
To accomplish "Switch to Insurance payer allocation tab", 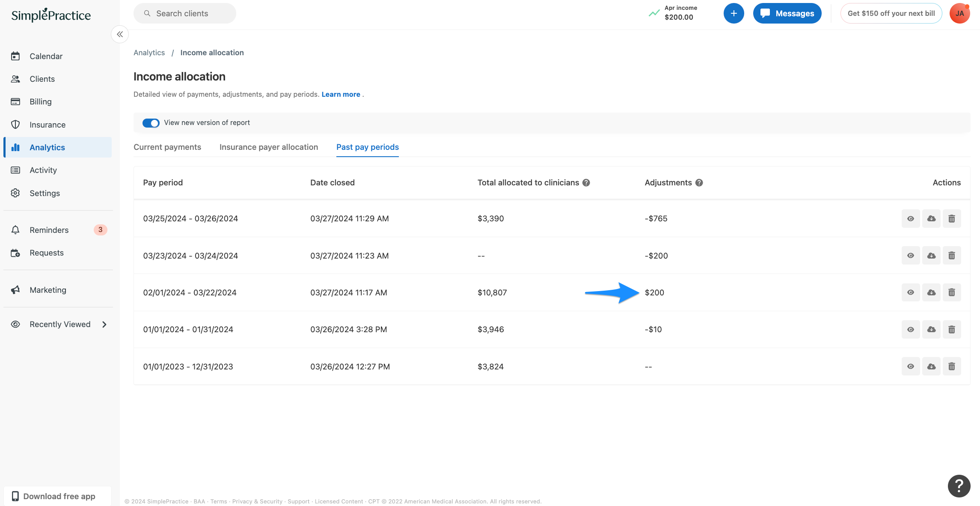I will tap(269, 147).
